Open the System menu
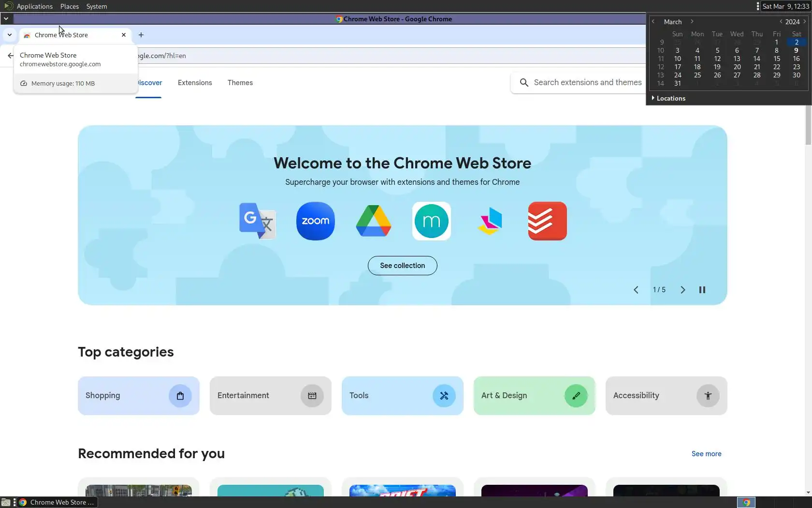 [x=97, y=6]
